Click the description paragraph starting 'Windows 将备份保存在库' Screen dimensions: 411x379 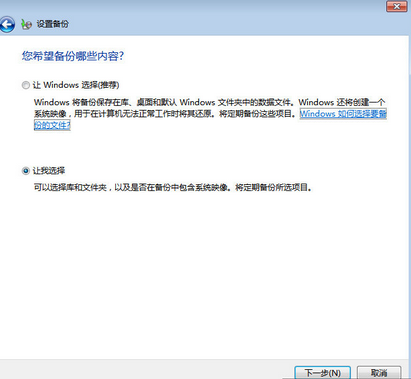tap(210, 113)
